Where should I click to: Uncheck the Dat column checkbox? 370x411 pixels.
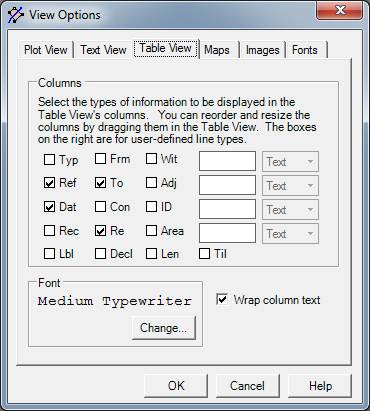click(49, 207)
